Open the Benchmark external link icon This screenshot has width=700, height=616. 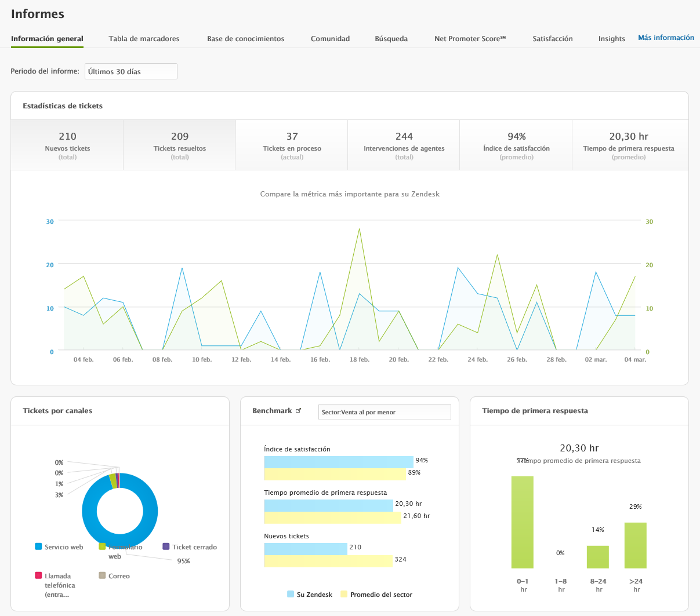click(x=298, y=410)
